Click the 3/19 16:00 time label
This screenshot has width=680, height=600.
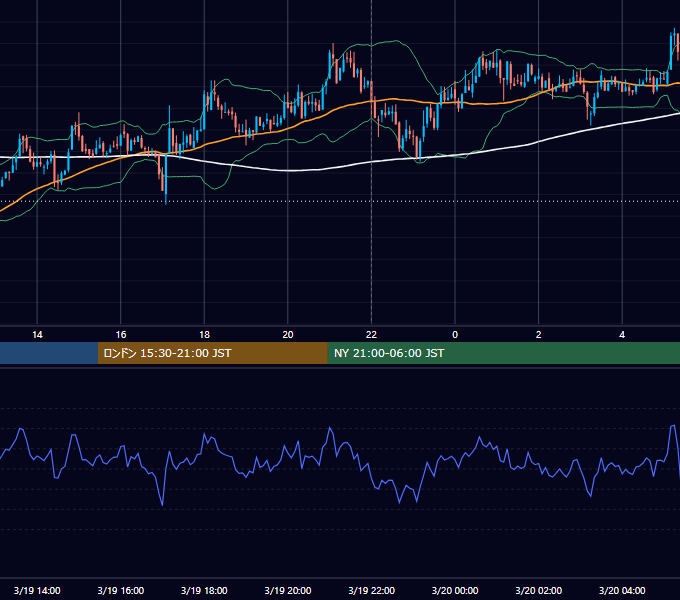point(121,590)
